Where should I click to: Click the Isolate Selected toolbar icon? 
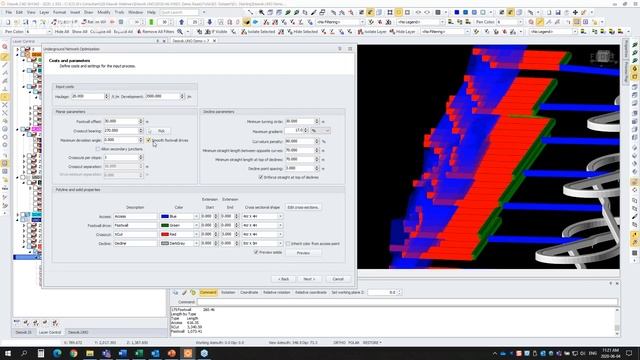(258, 31)
